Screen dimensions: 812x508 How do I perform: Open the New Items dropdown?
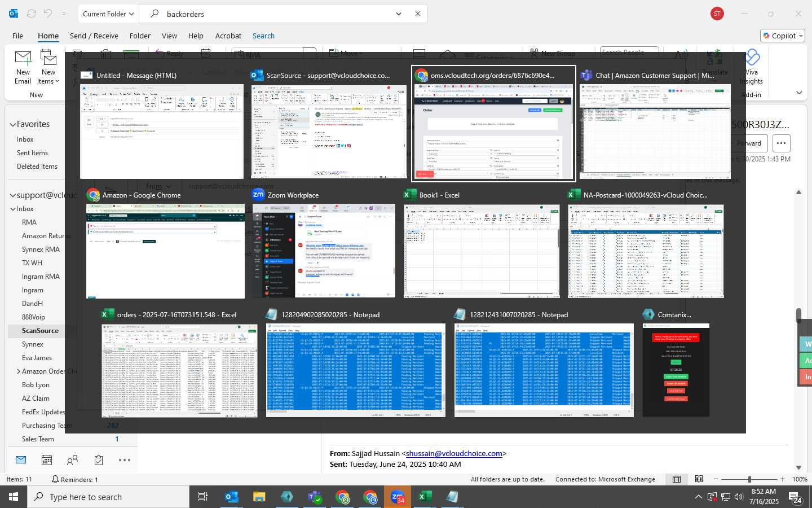pyautogui.click(x=48, y=67)
